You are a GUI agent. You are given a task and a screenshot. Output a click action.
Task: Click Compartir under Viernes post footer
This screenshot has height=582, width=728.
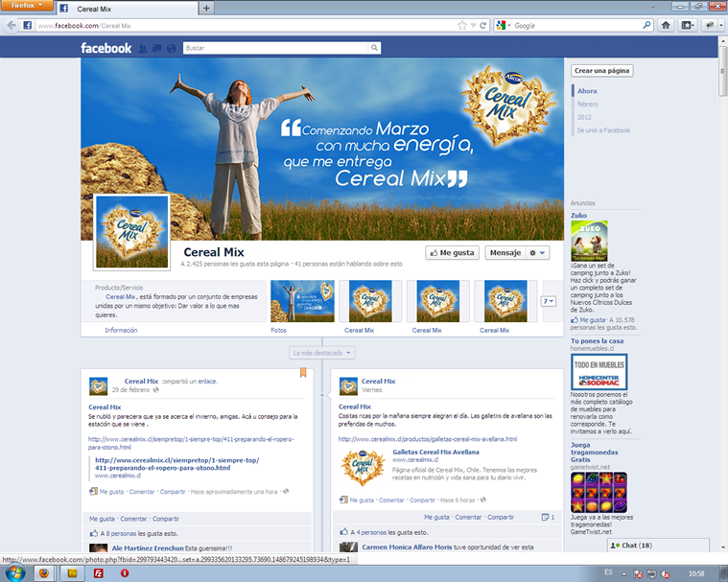(x=501, y=517)
